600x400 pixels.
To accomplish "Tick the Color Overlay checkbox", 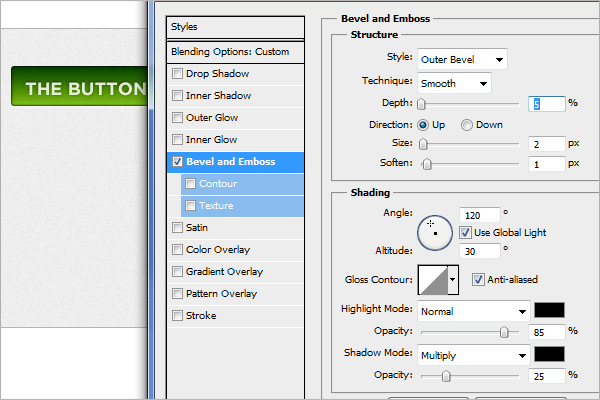I will click(x=177, y=250).
